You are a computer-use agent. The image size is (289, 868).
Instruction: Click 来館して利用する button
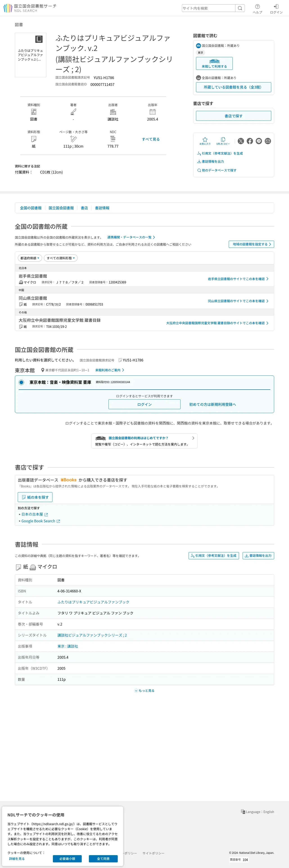tap(214, 63)
